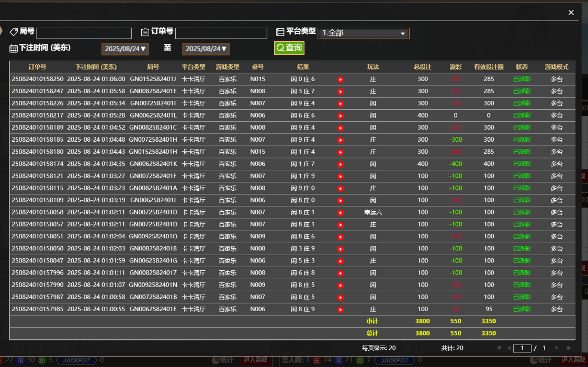Open the start date picker 2025/08/24
The image size is (588, 367).
[x=125, y=49]
